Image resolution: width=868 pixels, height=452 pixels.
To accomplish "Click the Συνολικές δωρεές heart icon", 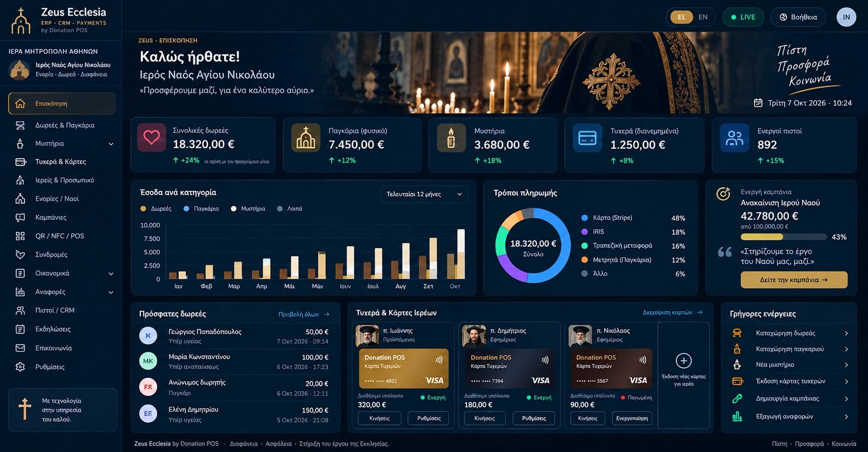I will [151, 137].
